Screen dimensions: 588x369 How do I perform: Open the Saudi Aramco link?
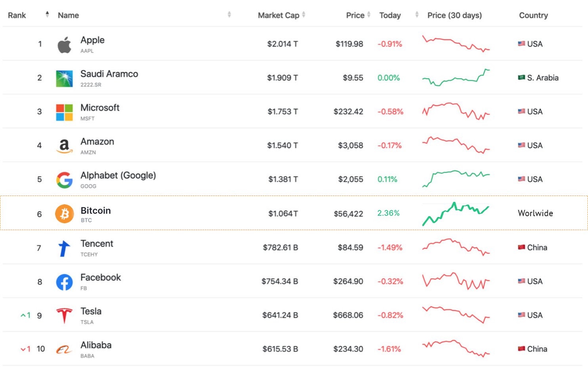pyautogui.click(x=109, y=74)
